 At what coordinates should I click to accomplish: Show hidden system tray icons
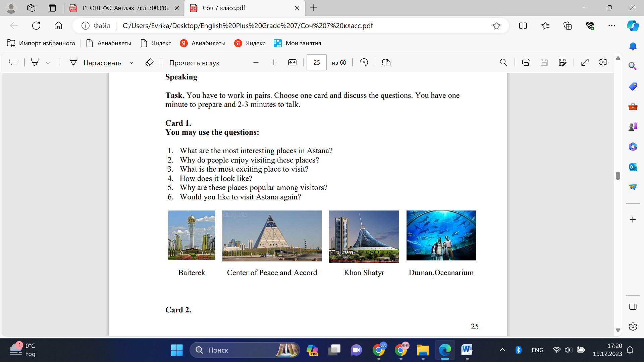(x=502, y=350)
